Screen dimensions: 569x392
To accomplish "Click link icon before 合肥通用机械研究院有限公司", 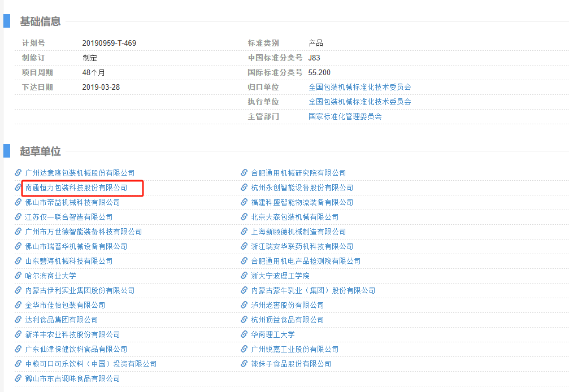I will tap(245, 173).
